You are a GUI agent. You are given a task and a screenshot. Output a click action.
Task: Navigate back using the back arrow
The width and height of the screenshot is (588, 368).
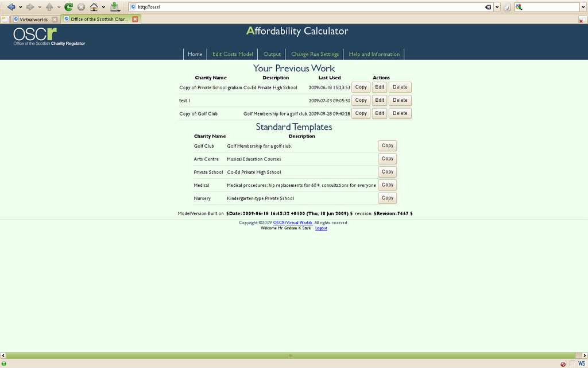tap(11, 7)
